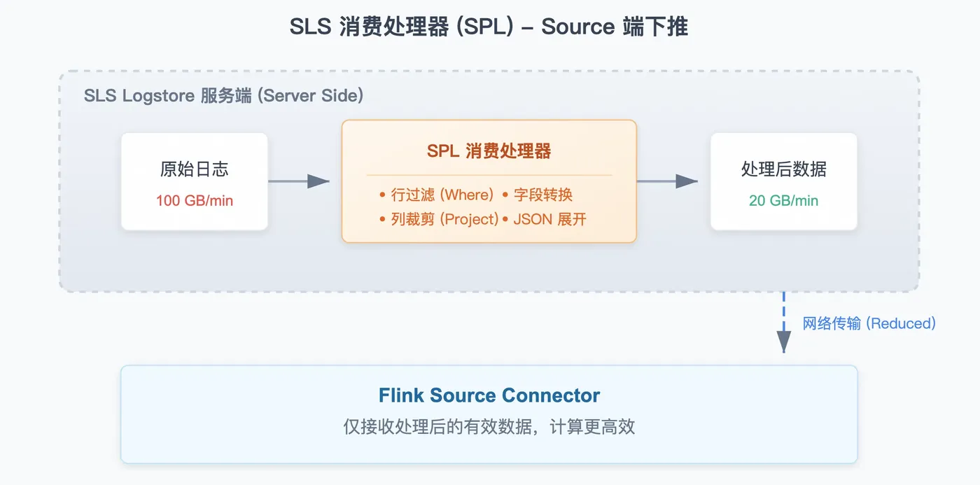The height and width of the screenshot is (485, 980).
Task: Click the divider line under SPL 消费处理器
Action: click(489, 175)
